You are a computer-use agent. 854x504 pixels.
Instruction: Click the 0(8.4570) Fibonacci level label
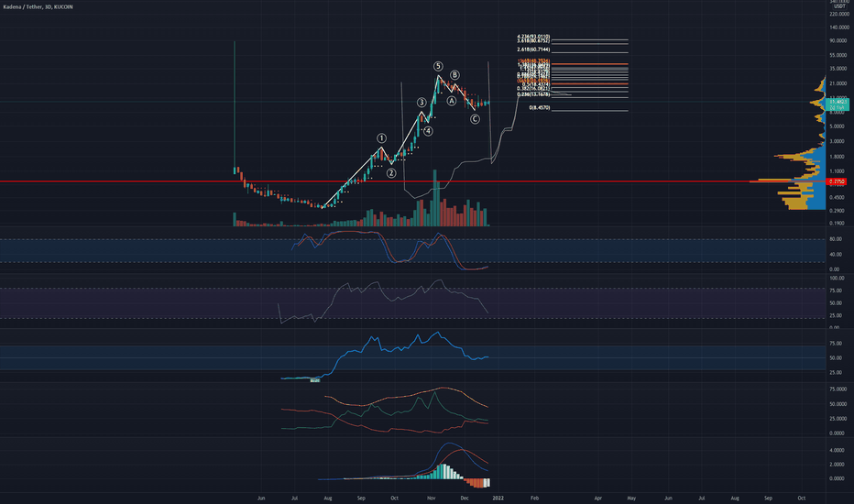pos(539,108)
